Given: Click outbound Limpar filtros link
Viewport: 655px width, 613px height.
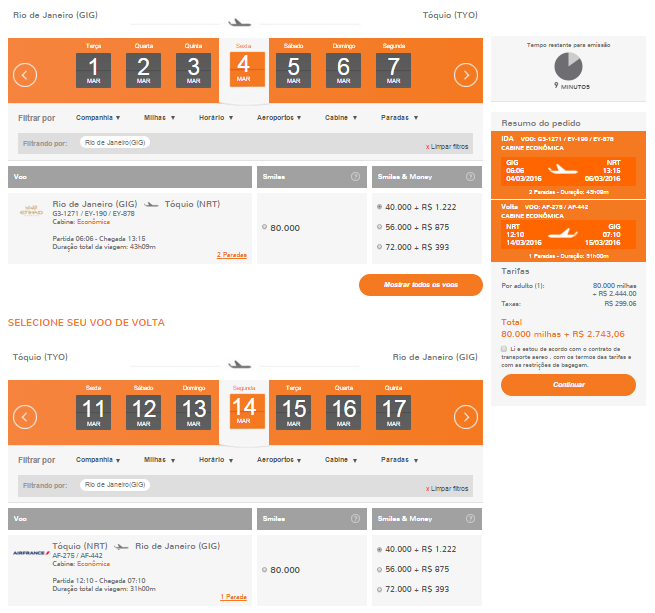Looking at the screenshot, I should click(447, 146).
